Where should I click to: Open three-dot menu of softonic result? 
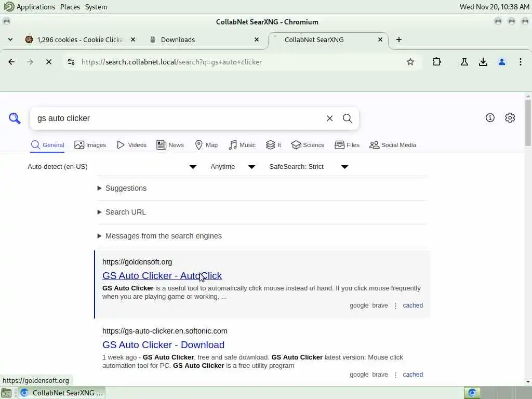tap(395, 375)
